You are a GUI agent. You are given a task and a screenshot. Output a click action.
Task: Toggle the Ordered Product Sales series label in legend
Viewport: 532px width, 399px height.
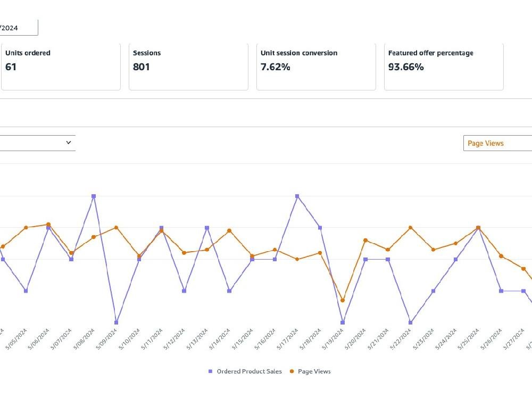click(249, 371)
